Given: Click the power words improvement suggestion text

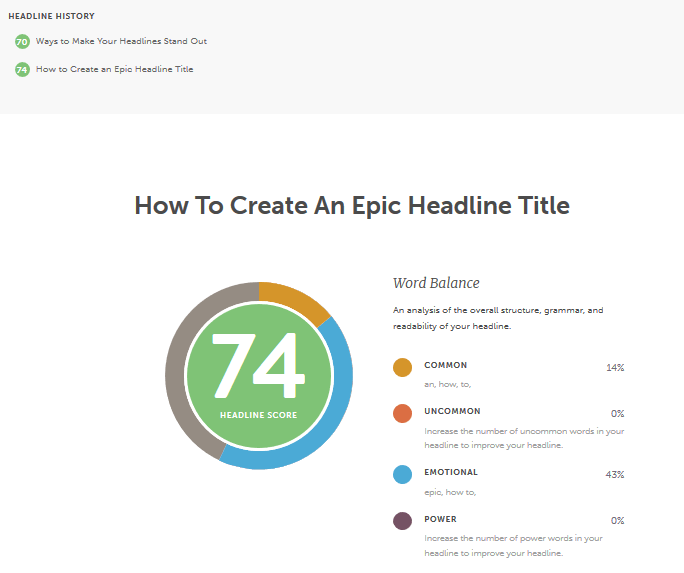Looking at the screenshot, I should 513,546.
